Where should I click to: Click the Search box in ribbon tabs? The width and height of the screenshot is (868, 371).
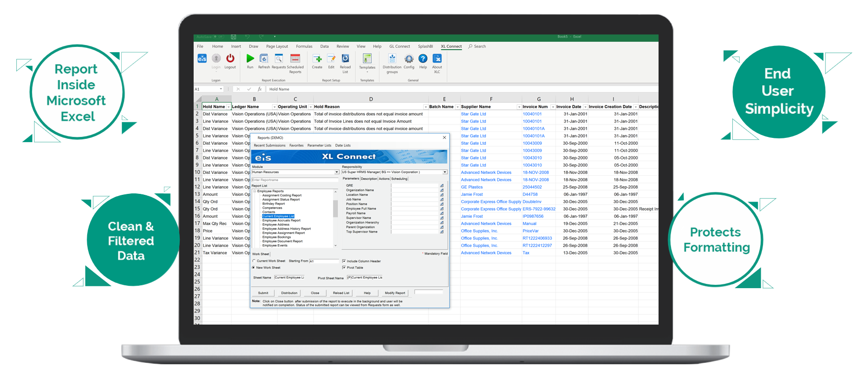477,46
